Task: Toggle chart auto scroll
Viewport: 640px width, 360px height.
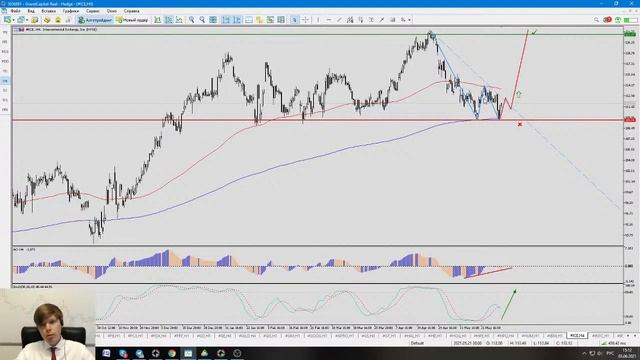Action: [226, 20]
